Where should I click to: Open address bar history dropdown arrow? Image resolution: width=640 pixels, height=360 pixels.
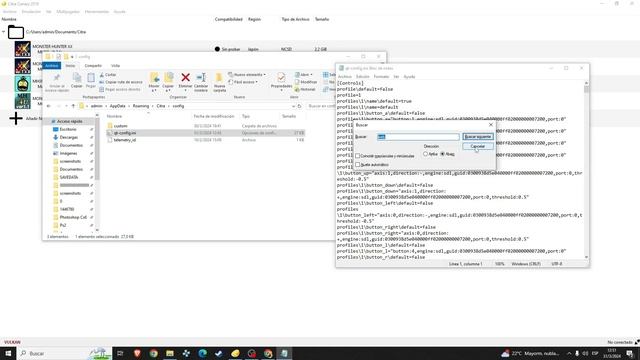(293, 106)
